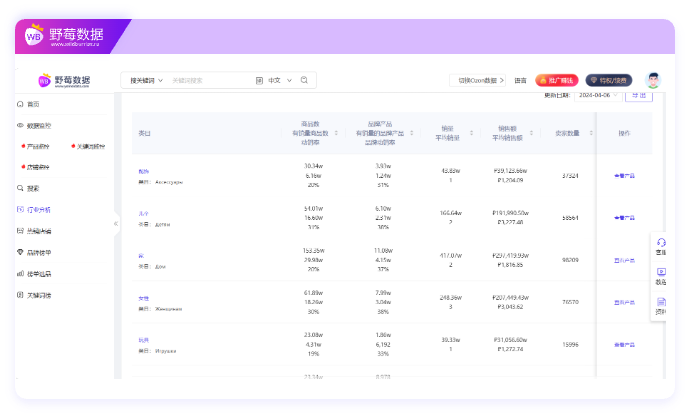Click the diamond icon beside 品牌榜单
This screenshot has width=690, height=418.
pos(20,252)
